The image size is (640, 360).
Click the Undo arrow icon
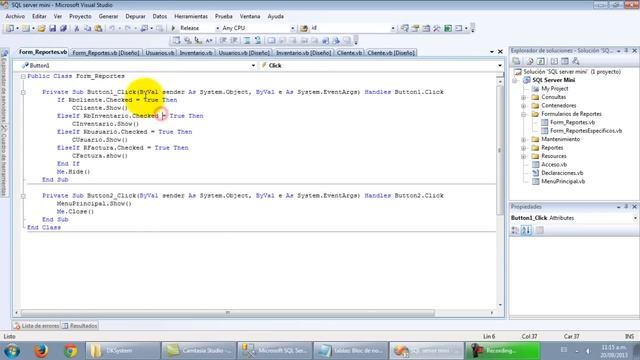tap(112, 28)
